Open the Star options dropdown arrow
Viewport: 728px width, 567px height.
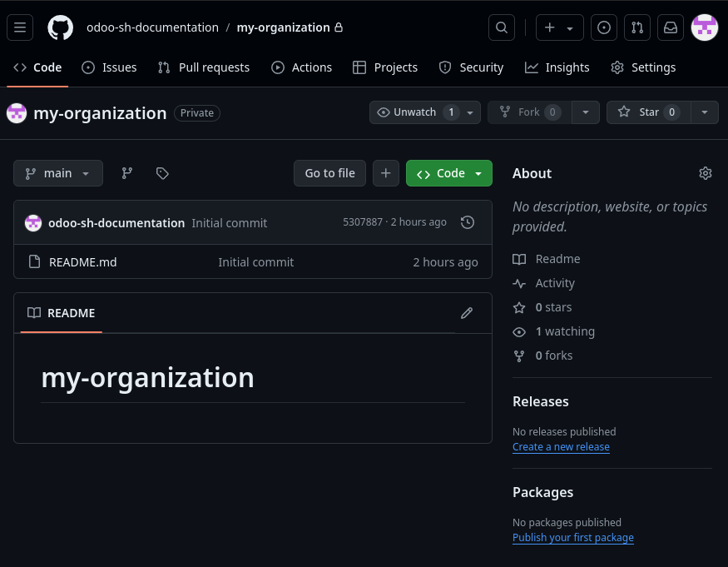point(704,112)
